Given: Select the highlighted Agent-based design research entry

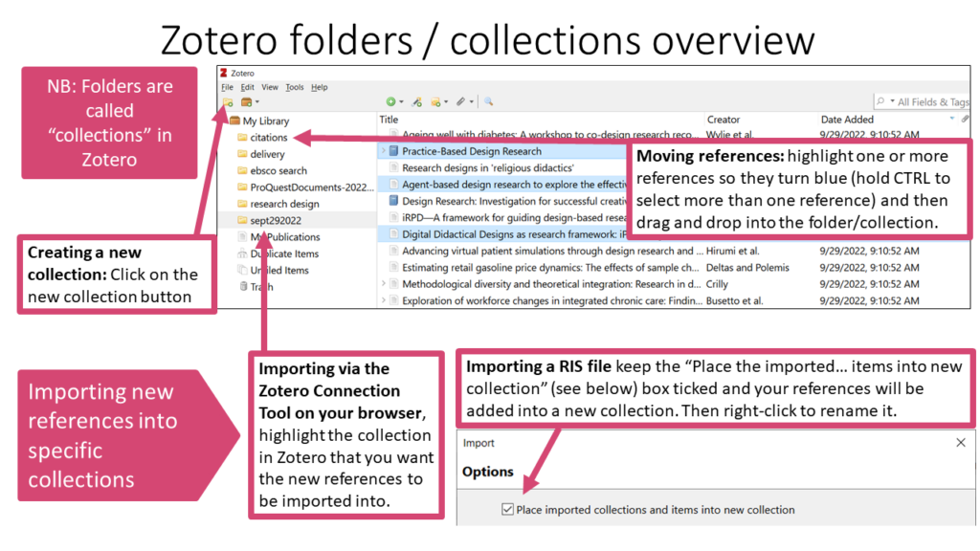Looking at the screenshot, I should point(498,185).
